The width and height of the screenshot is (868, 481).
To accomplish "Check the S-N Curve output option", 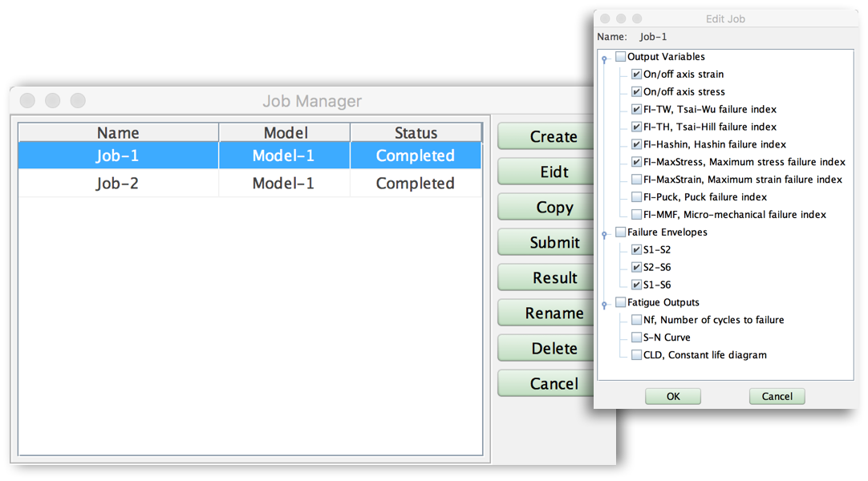I will point(636,338).
